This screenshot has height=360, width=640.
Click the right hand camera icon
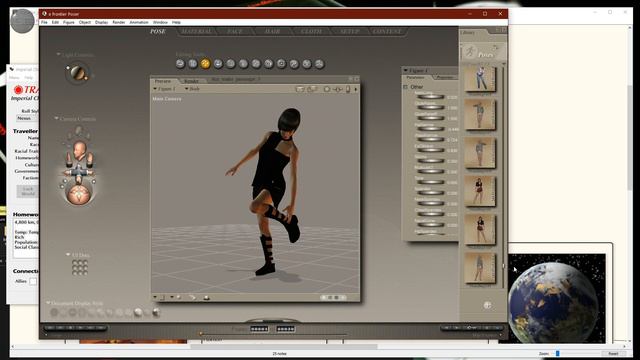pyautogui.click(x=90, y=159)
